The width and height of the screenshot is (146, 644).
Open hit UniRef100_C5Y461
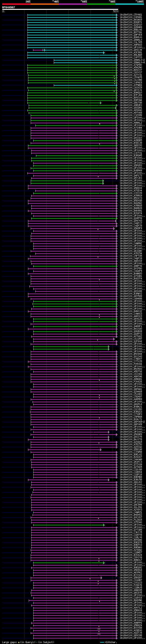point(131,15)
